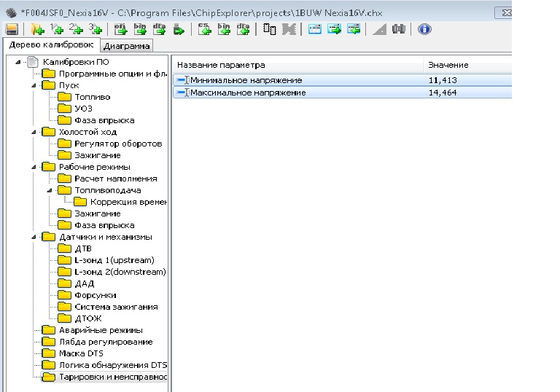Image resolution: width=560 pixels, height=392 pixels.
Task: Click the first 'dta' export icon
Action: tap(160, 30)
